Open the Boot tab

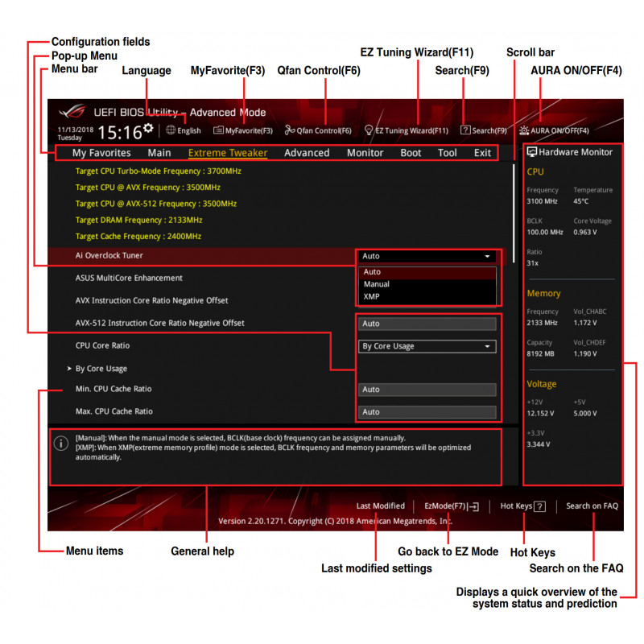(411, 153)
